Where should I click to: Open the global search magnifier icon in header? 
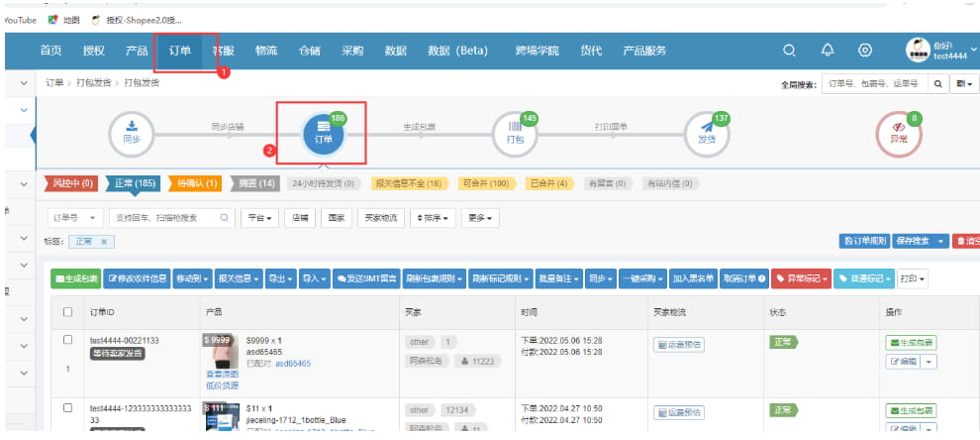tap(789, 51)
